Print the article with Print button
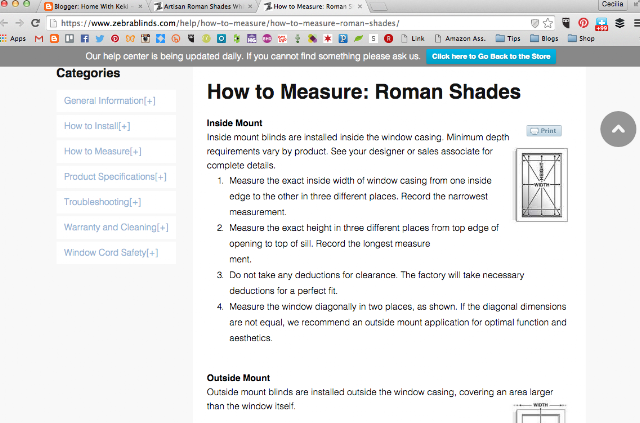 pyautogui.click(x=544, y=131)
